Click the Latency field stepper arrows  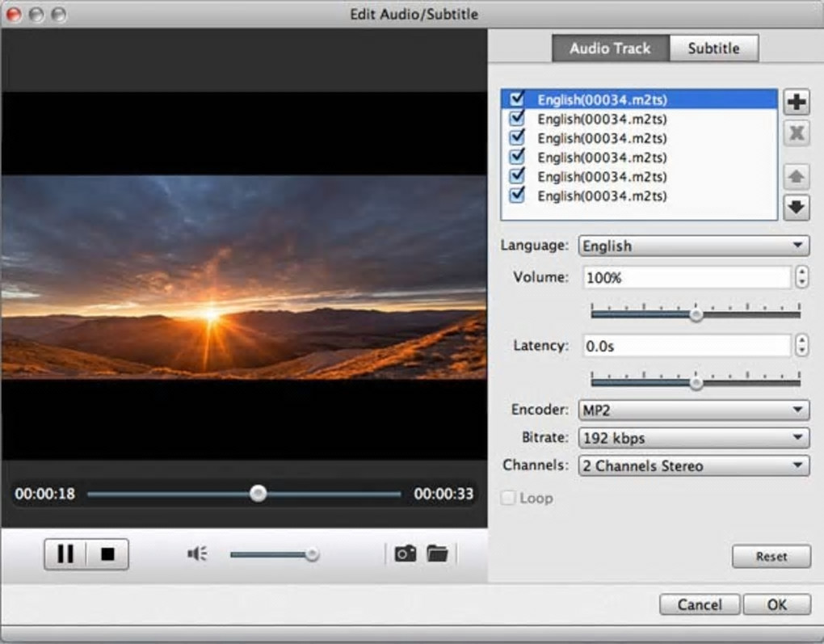tap(801, 346)
